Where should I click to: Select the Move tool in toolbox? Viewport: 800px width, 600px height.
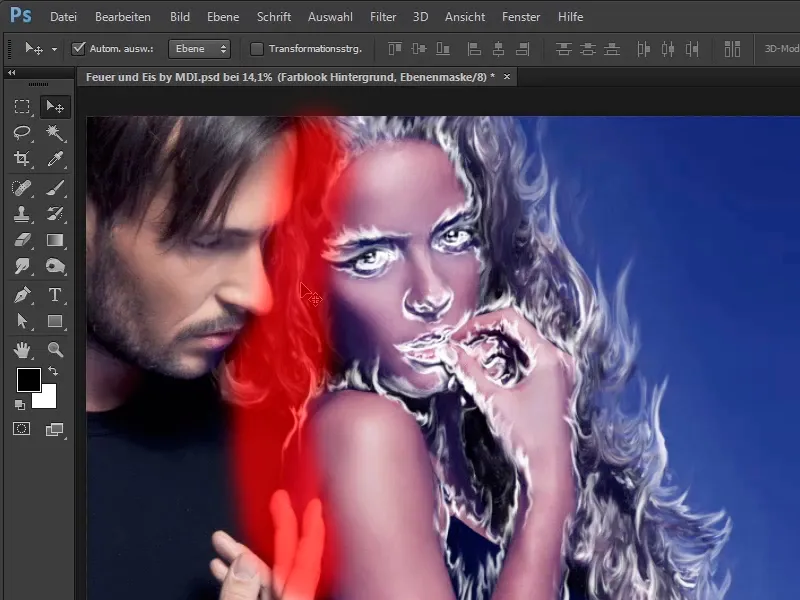click(55, 107)
